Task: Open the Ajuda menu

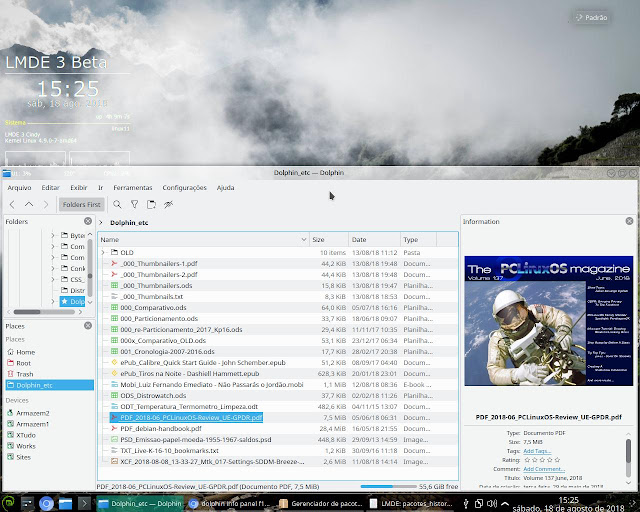Action: 225,188
